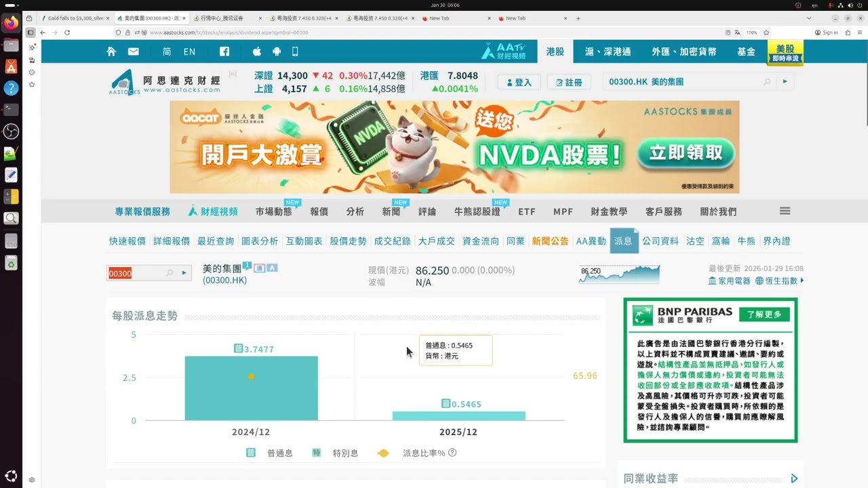This screenshot has width=868, height=488.
Task: Click 立即領取 on the NVDA banner
Action: click(686, 153)
